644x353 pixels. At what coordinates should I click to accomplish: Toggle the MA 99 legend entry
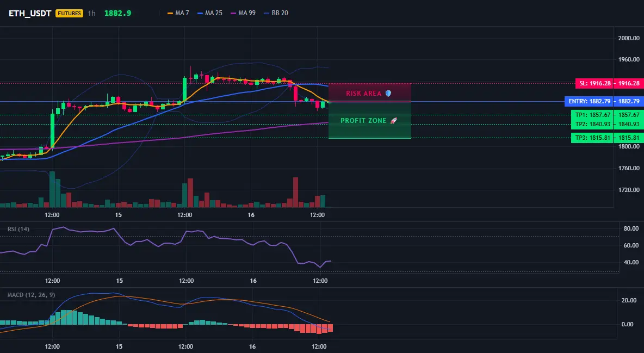(243, 13)
